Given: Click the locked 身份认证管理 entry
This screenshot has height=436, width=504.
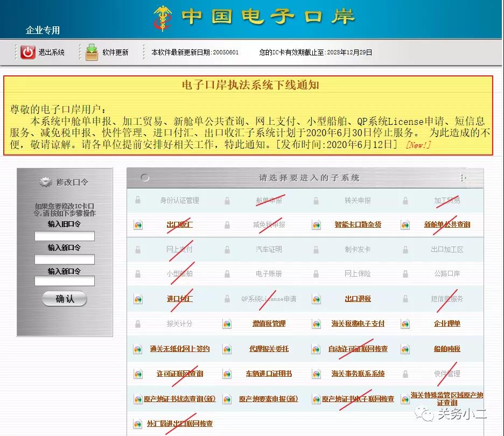Looking at the screenshot, I should click(x=179, y=200).
